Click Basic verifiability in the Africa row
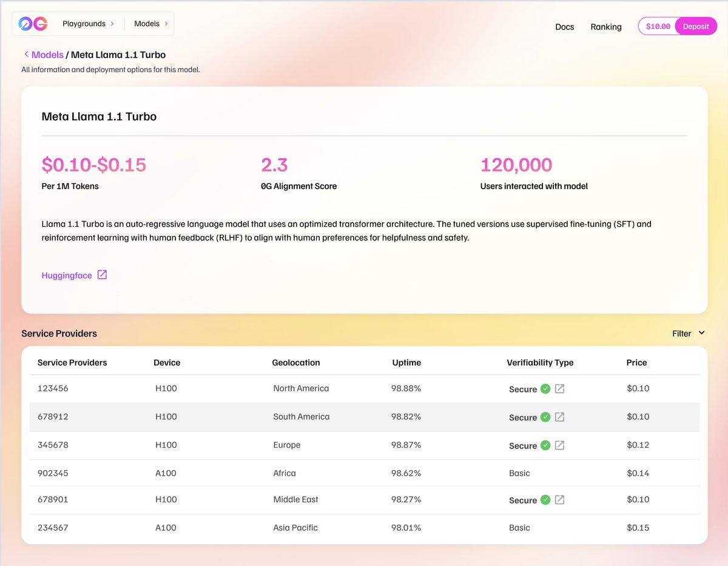The height and width of the screenshot is (566, 728). pos(519,473)
